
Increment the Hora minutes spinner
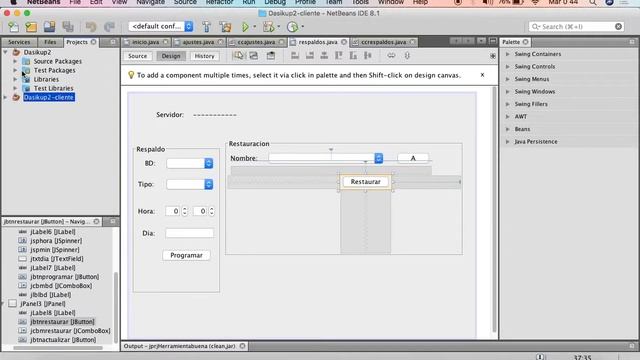click(x=211, y=209)
